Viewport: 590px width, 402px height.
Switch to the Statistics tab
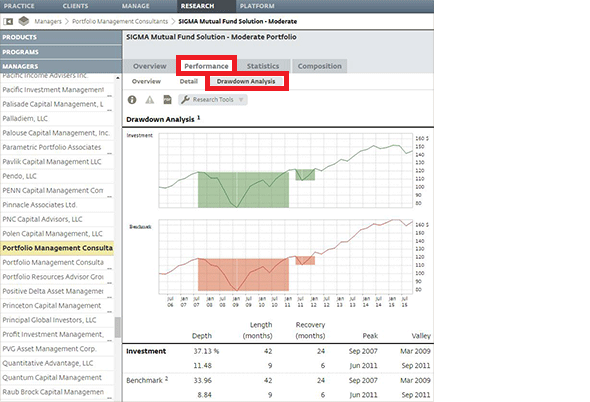[263, 66]
